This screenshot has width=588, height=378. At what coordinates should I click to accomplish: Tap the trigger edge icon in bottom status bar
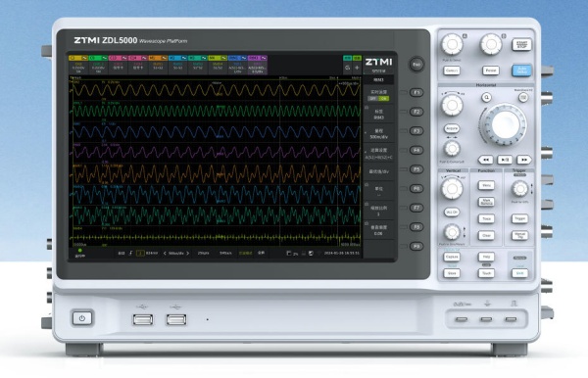(130, 254)
